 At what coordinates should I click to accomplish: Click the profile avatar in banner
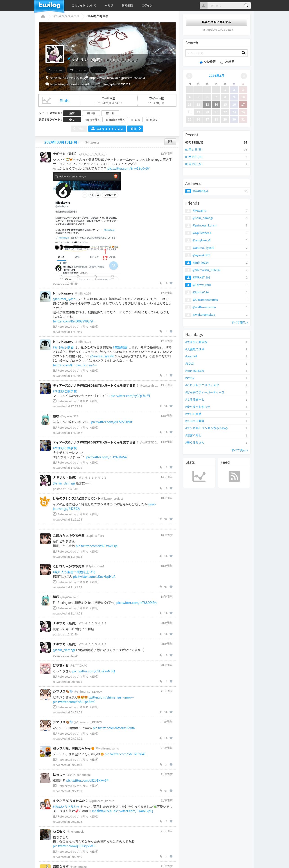(x=55, y=54)
